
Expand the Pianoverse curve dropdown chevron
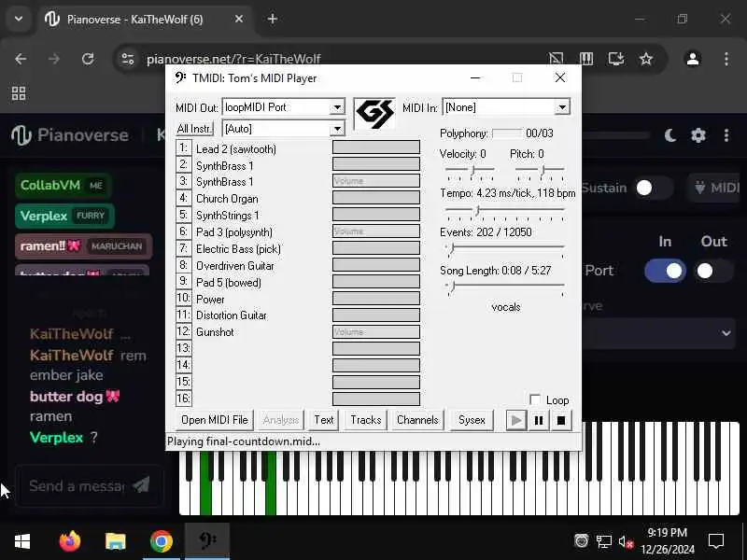pyautogui.click(x=726, y=333)
